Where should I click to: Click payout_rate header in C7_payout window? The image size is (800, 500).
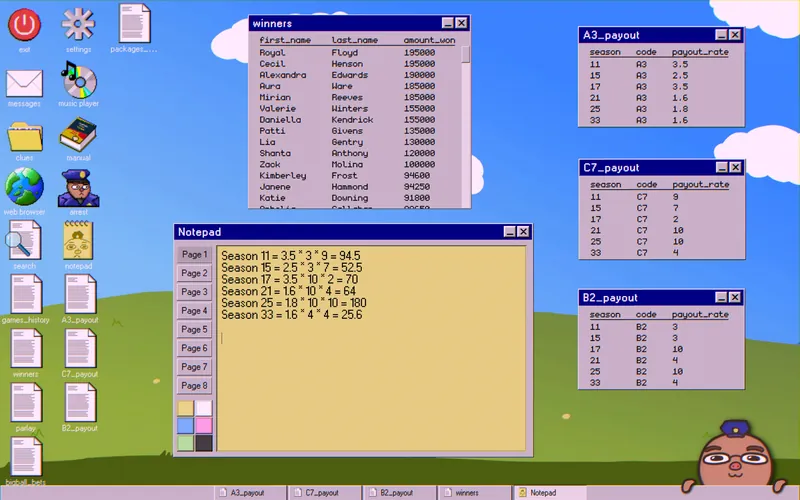tap(701, 185)
